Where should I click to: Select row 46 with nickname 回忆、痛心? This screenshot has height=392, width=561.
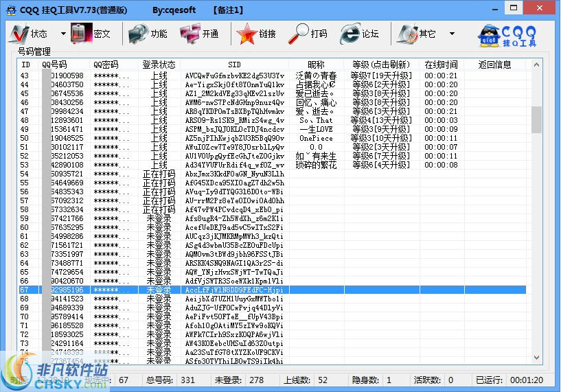click(x=272, y=102)
